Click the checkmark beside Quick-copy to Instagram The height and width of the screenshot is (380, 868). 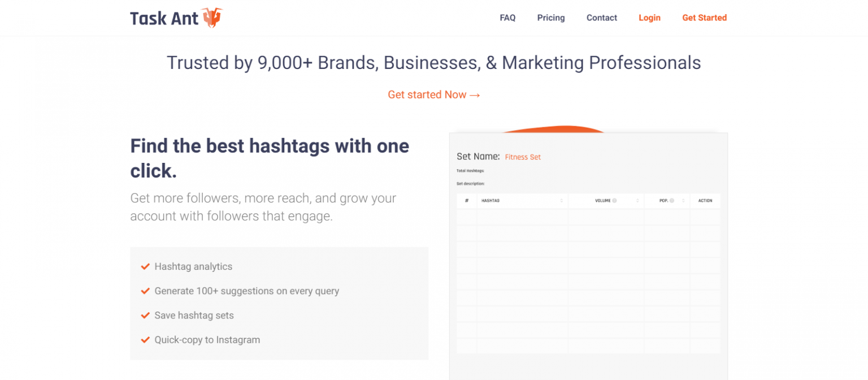coord(145,340)
